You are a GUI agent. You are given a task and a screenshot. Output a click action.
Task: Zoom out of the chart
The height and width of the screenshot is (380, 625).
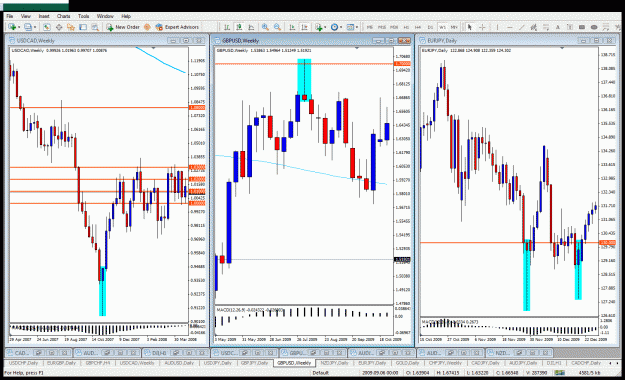click(277, 27)
